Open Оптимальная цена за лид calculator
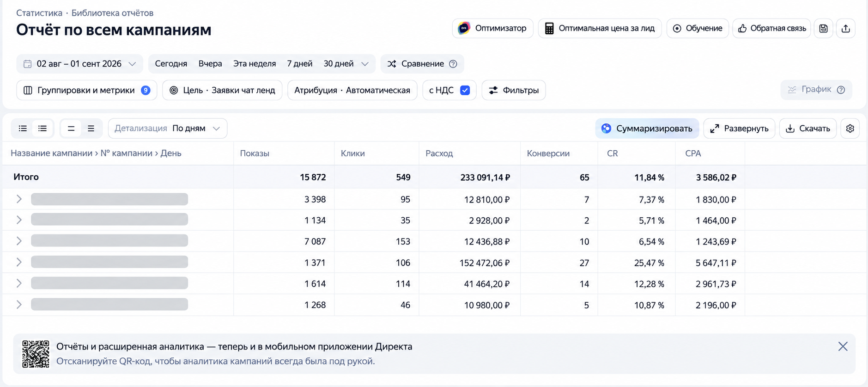This screenshot has width=868, height=387. point(600,28)
